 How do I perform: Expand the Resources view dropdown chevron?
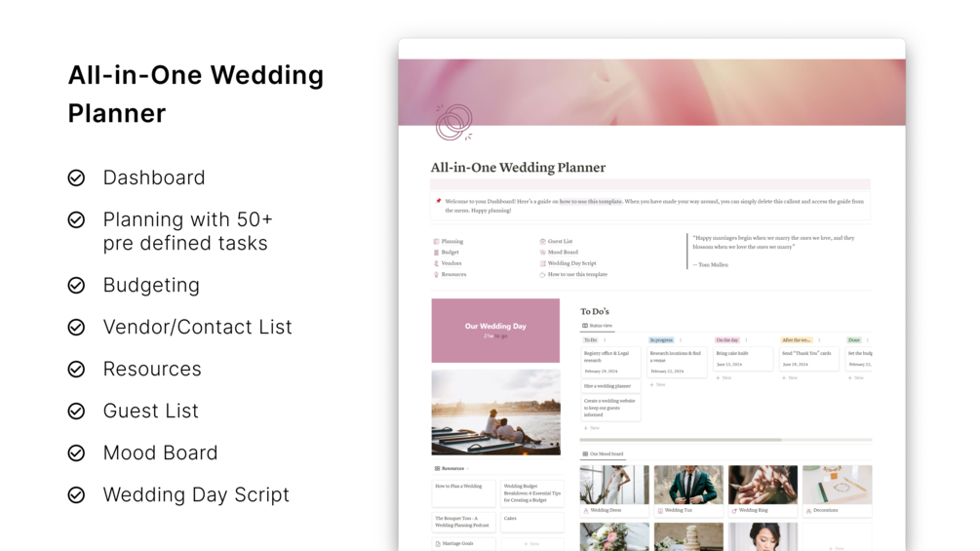(x=467, y=468)
